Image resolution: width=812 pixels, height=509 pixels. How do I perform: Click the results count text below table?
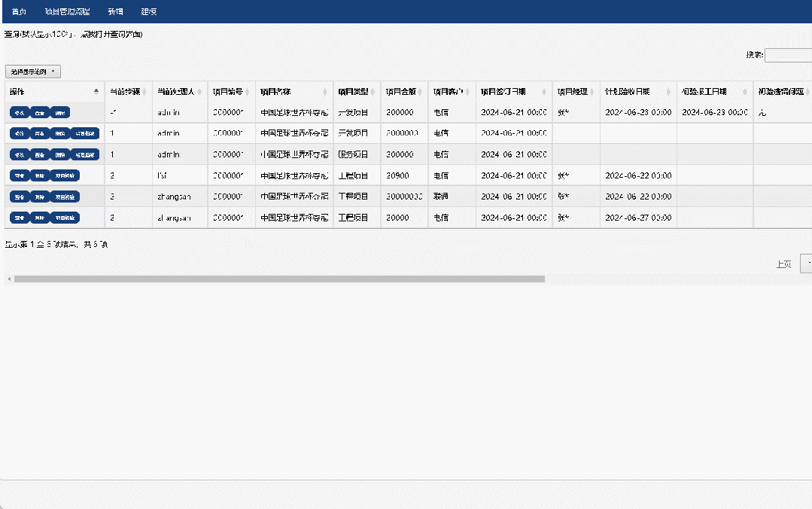(x=56, y=244)
